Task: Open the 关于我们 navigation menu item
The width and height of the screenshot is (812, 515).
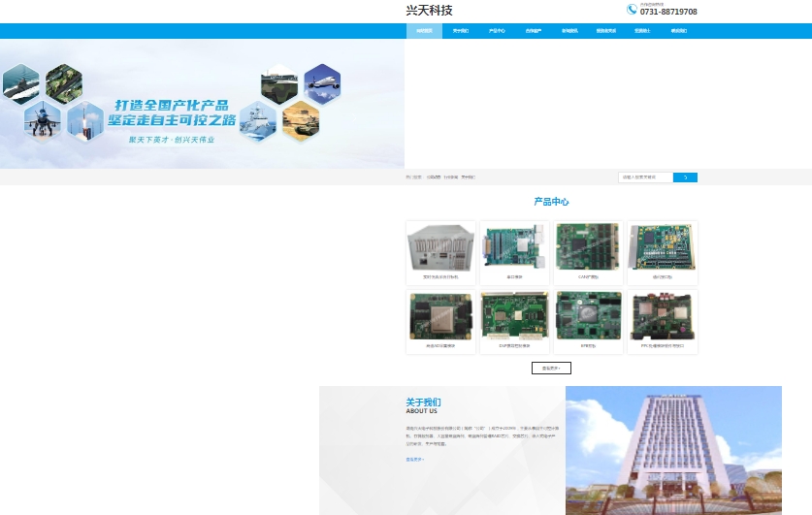Action: click(461, 30)
